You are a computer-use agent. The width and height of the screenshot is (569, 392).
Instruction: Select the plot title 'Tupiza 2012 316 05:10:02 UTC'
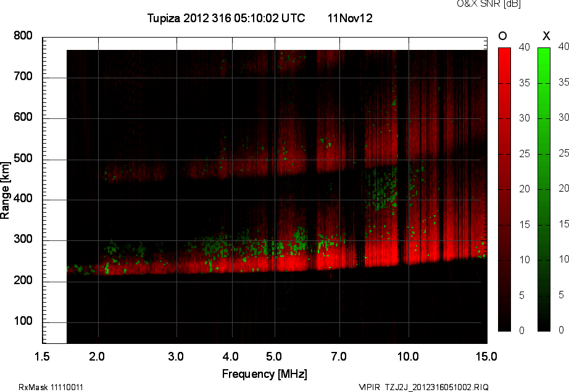pyautogui.click(x=226, y=18)
